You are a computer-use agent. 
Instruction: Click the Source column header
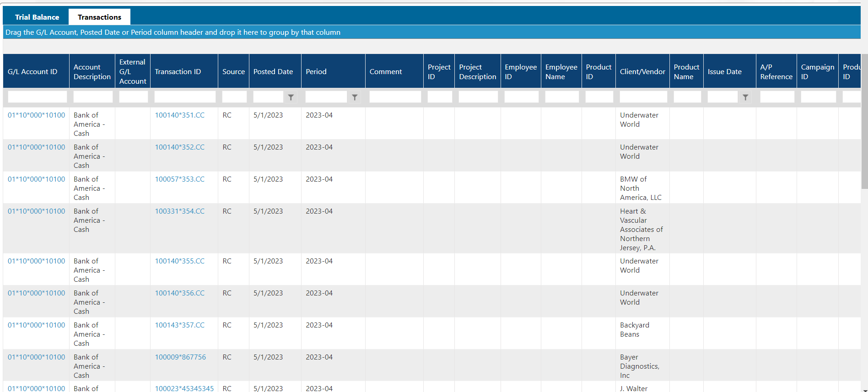click(x=233, y=72)
